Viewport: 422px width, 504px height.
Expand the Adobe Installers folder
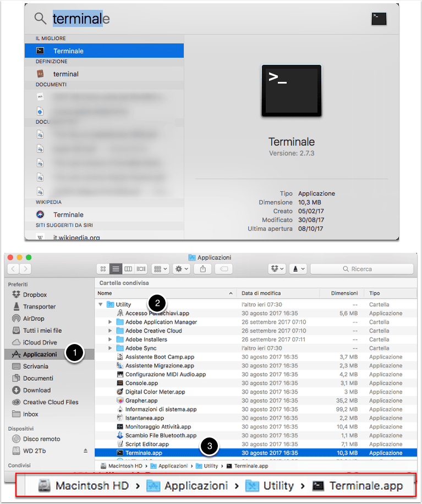pos(110,339)
